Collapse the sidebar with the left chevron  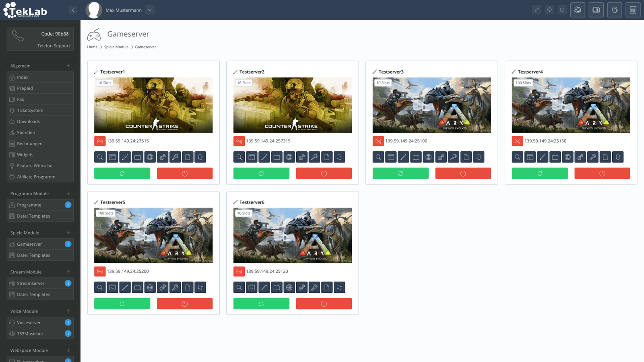pos(73,10)
